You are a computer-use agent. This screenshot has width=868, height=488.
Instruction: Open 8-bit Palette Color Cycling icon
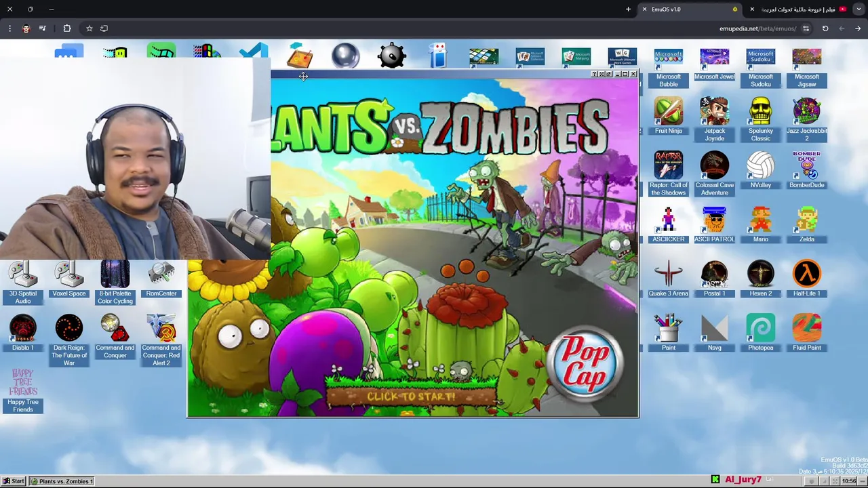pyautogui.click(x=115, y=282)
